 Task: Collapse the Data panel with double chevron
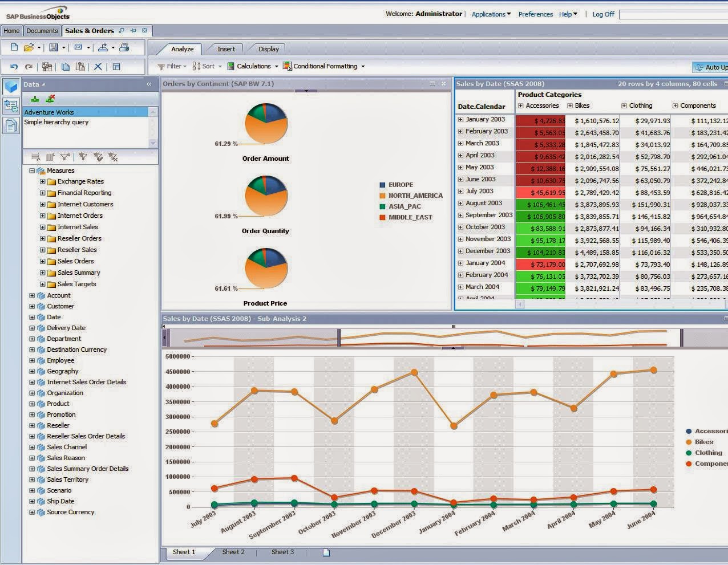click(x=149, y=84)
